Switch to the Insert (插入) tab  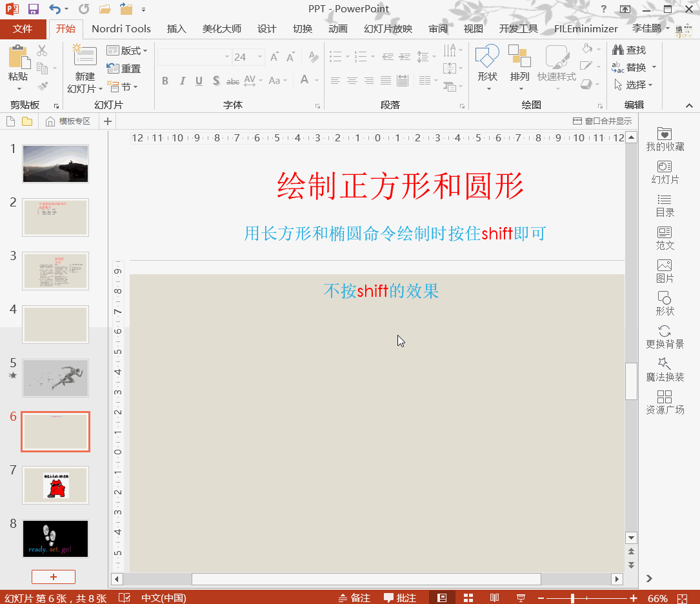(176, 29)
